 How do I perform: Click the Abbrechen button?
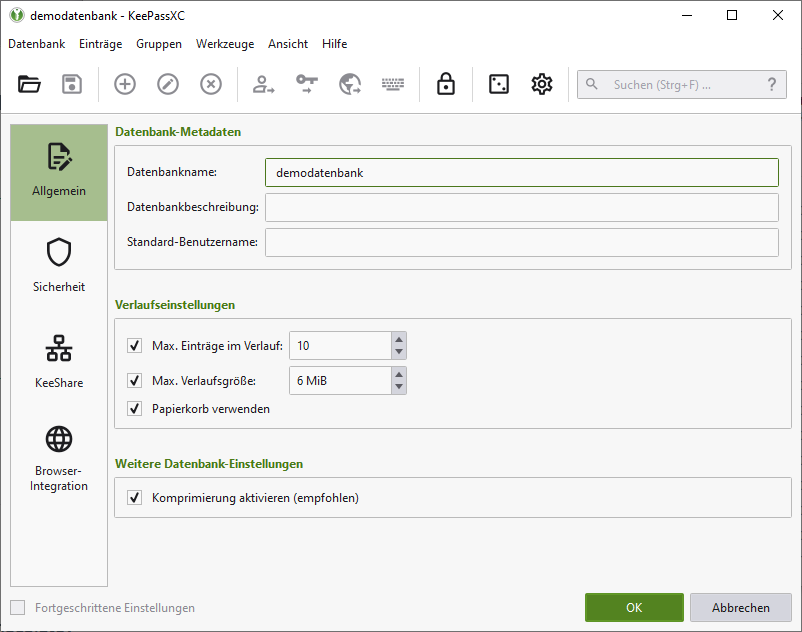(x=741, y=607)
